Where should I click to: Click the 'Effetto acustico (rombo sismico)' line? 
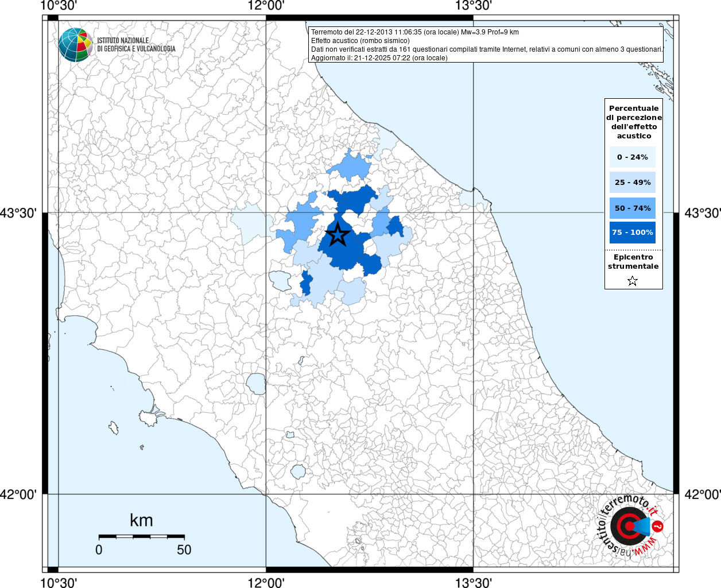[360, 41]
